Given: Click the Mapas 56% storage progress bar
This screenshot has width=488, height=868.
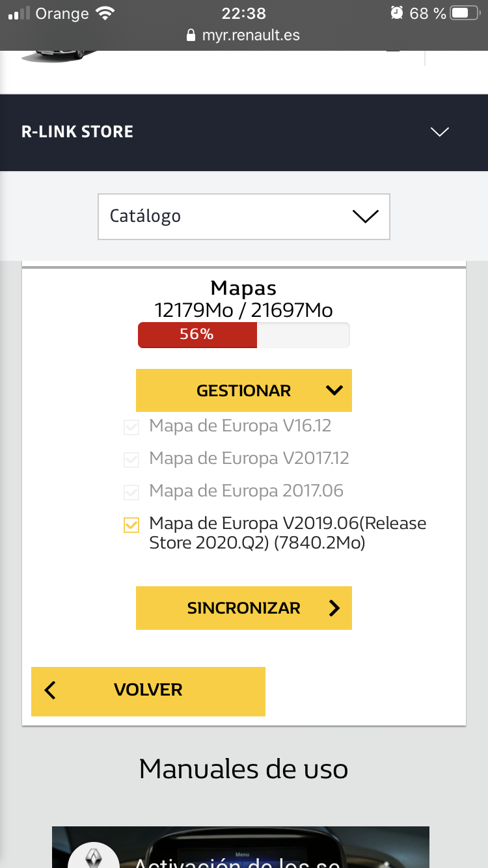Looking at the screenshot, I should [244, 334].
